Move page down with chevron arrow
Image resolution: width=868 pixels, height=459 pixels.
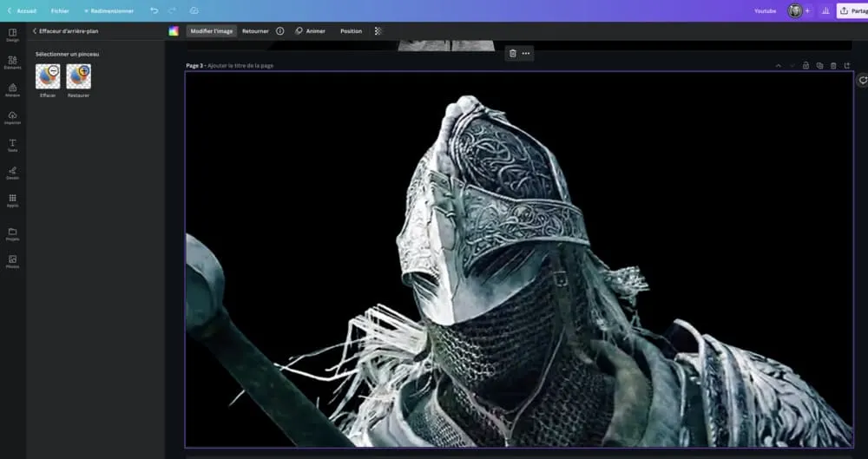pyautogui.click(x=792, y=65)
